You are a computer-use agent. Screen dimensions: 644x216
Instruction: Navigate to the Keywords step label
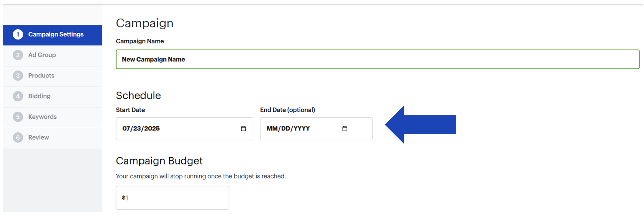point(42,117)
